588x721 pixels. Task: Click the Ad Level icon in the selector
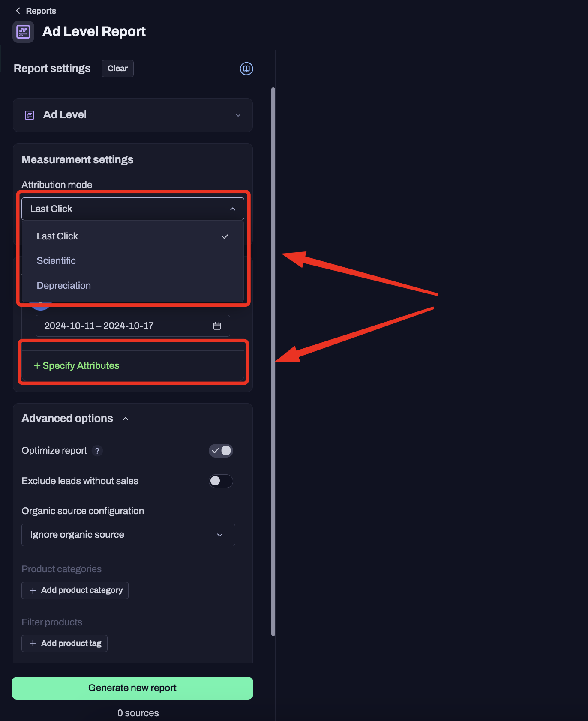(29, 115)
